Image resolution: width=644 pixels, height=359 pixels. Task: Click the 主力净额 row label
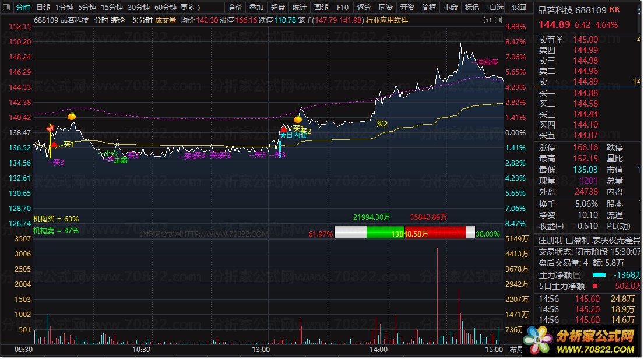(x=555, y=275)
